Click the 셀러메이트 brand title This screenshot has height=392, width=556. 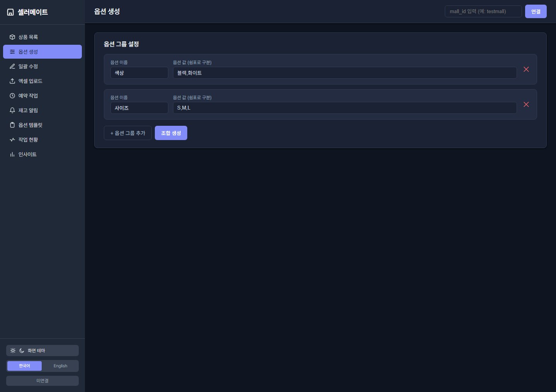[33, 12]
